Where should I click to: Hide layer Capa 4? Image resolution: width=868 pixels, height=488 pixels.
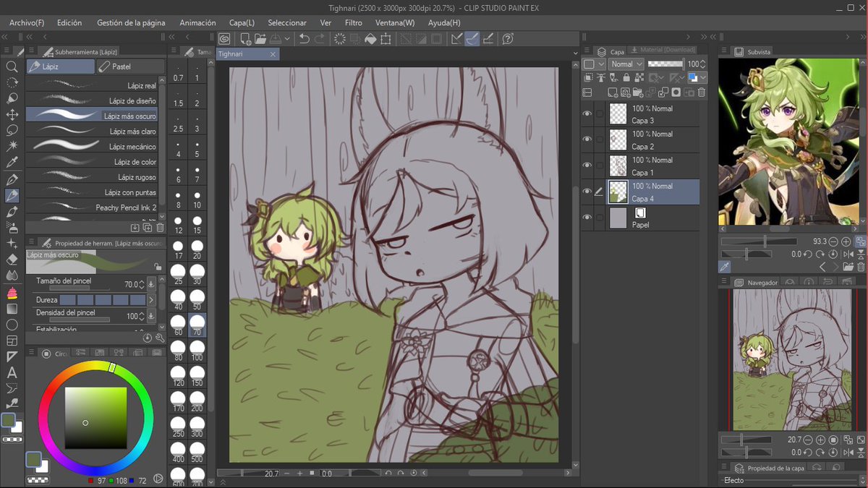pyautogui.click(x=587, y=192)
